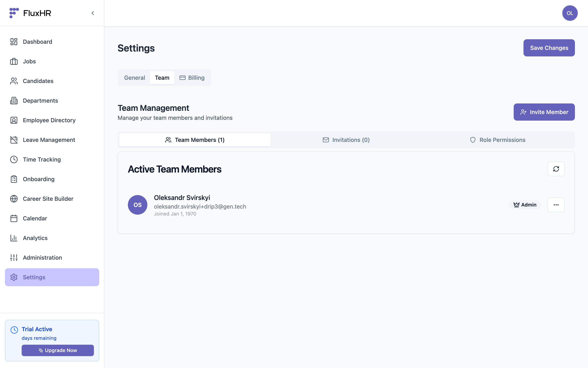588x368 pixels.
Task: Open Dashboard from the sidebar
Action: 52,42
